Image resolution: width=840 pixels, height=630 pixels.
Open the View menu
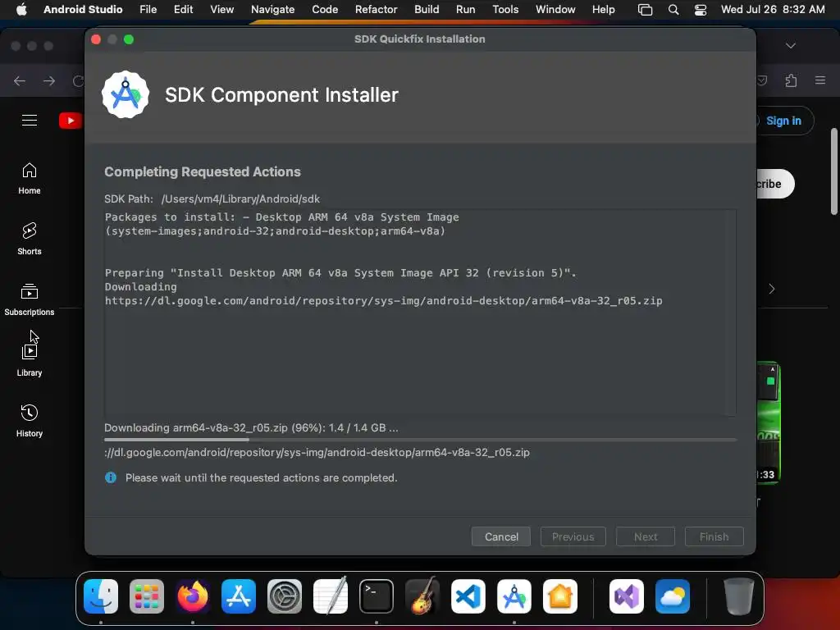[x=221, y=9]
